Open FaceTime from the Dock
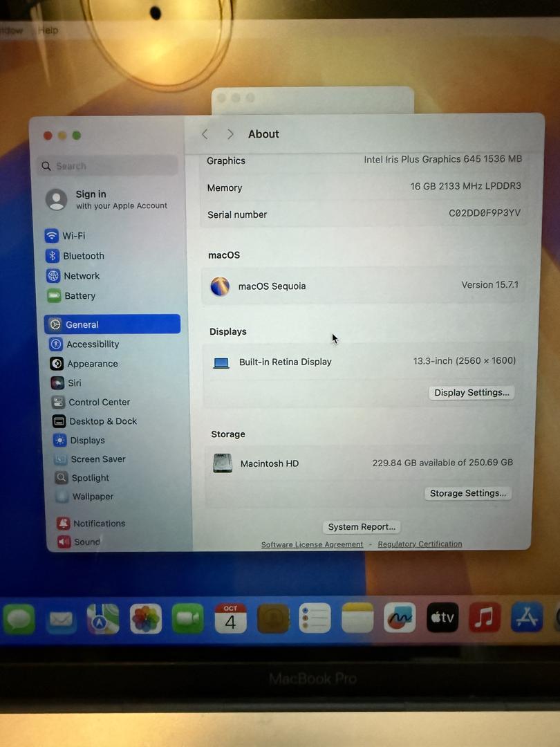560x747 pixels. pos(187,619)
